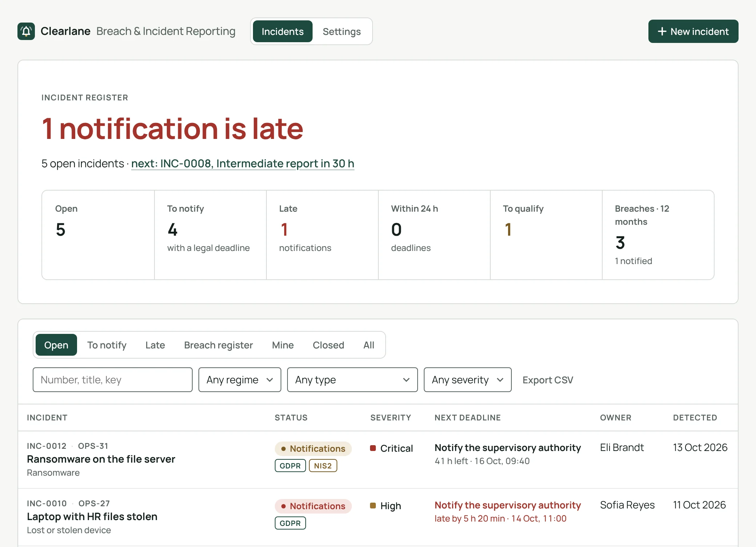Viewport: 756px width, 547px height.
Task: Click the plus icon in New incident
Action: coord(662,31)
